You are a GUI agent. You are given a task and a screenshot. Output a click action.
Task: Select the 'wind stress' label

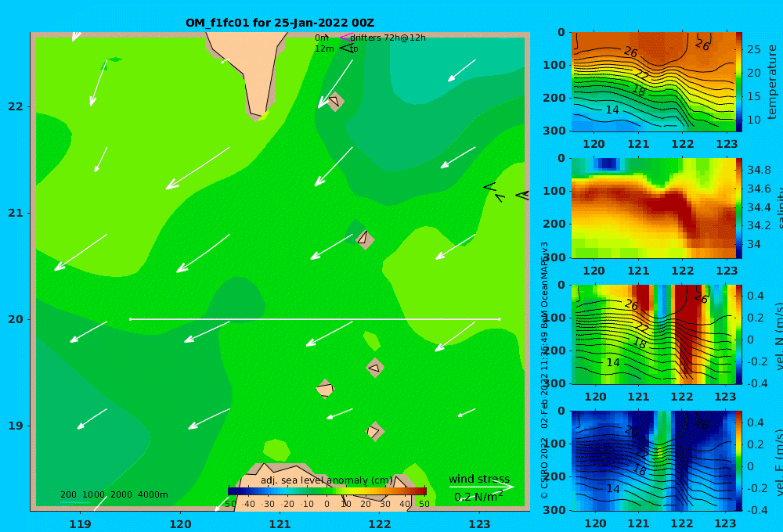[x=479, y=479]
